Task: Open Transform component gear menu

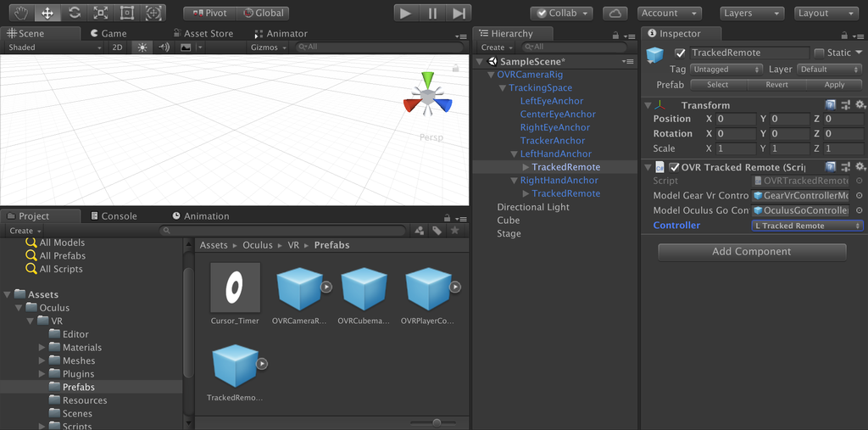Action: [860, 104]
